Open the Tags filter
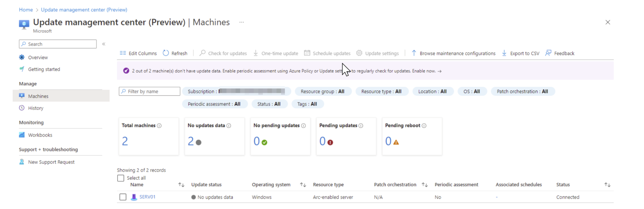 tap(308, 104)
